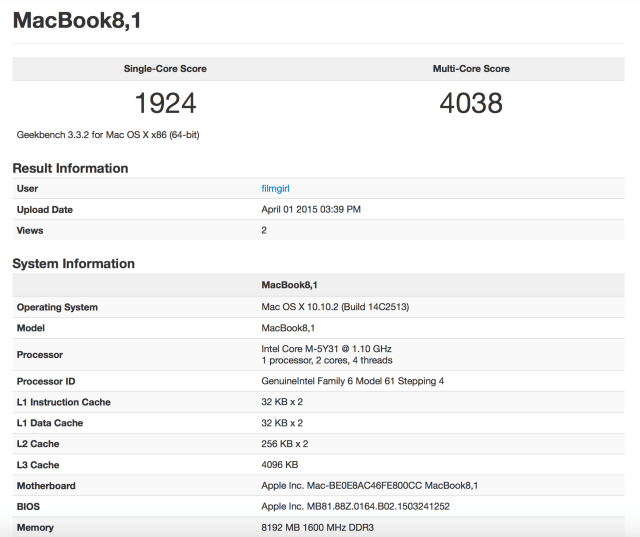Select the Motherboard row label
The height and width of the screenshot is (537, 640).
point(46,486)
